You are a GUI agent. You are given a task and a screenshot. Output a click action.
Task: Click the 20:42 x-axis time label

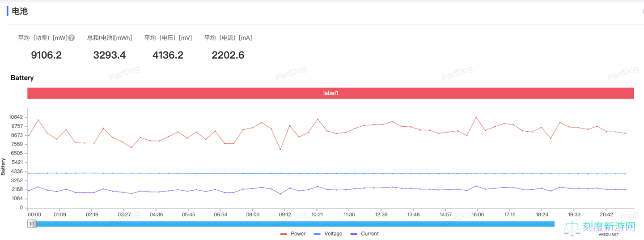(606, 215)
